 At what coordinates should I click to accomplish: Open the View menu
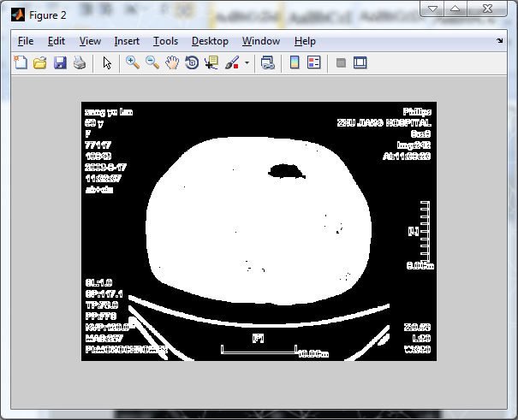pos(90,41)
